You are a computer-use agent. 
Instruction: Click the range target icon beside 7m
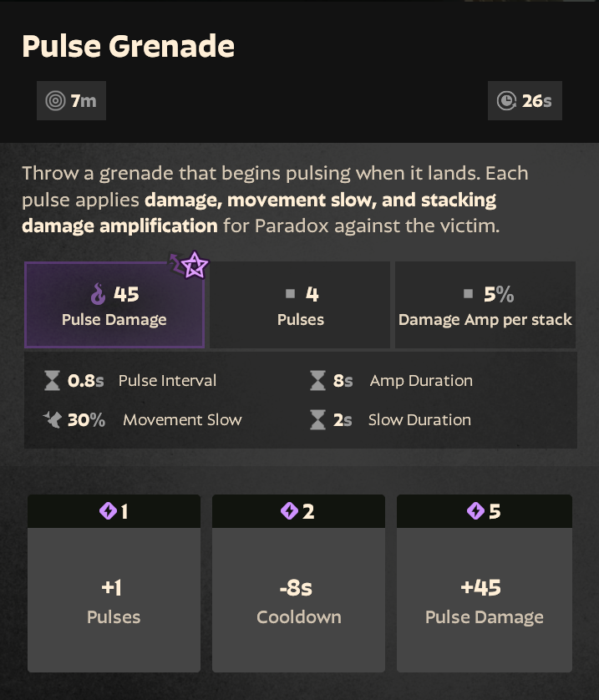pyautogui.click(x=55, y=102)
